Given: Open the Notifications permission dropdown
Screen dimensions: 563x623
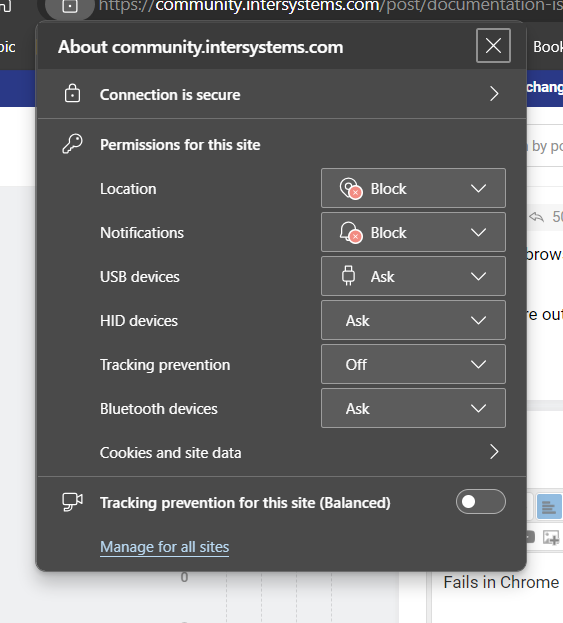Looking at the screenshot, I should (413, 232).
